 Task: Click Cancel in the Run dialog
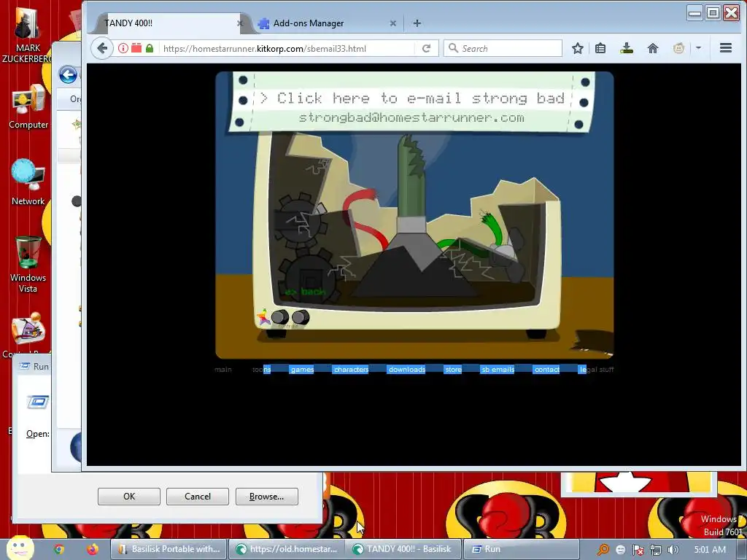click(198, 496)
